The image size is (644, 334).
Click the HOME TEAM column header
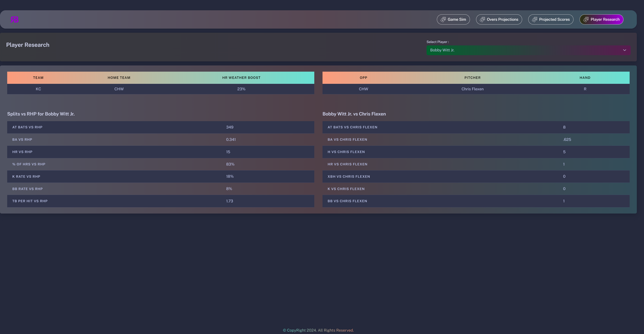click(119, 78)
